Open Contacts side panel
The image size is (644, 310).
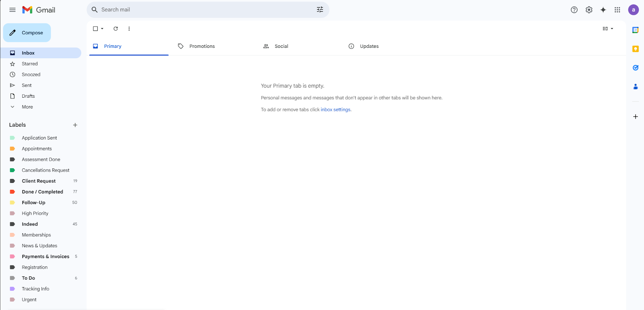point(636,86)
